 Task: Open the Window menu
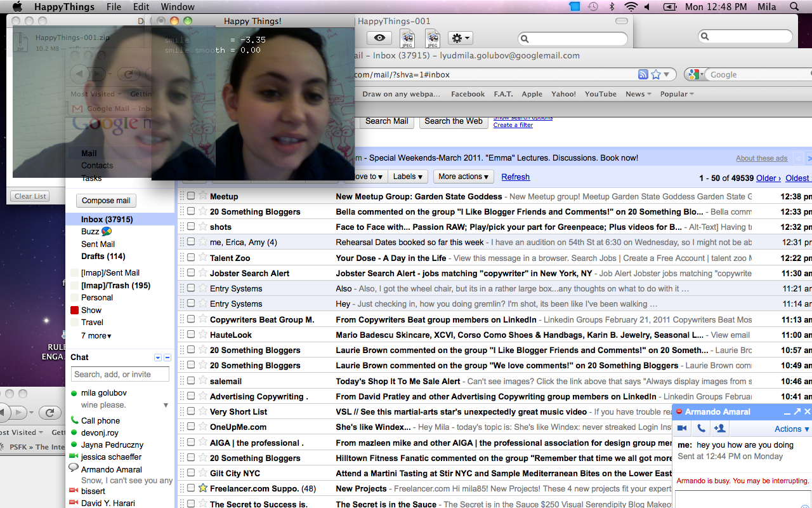[178, 7]
